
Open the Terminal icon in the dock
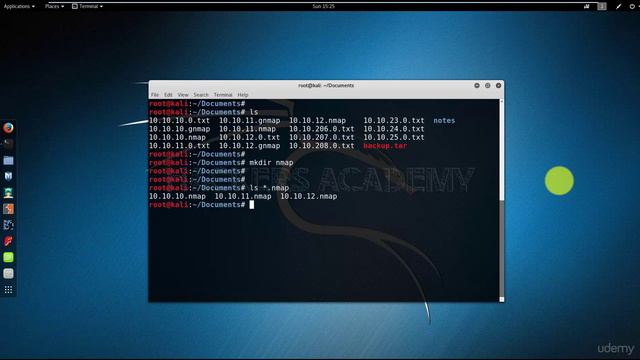coord(8,144)
